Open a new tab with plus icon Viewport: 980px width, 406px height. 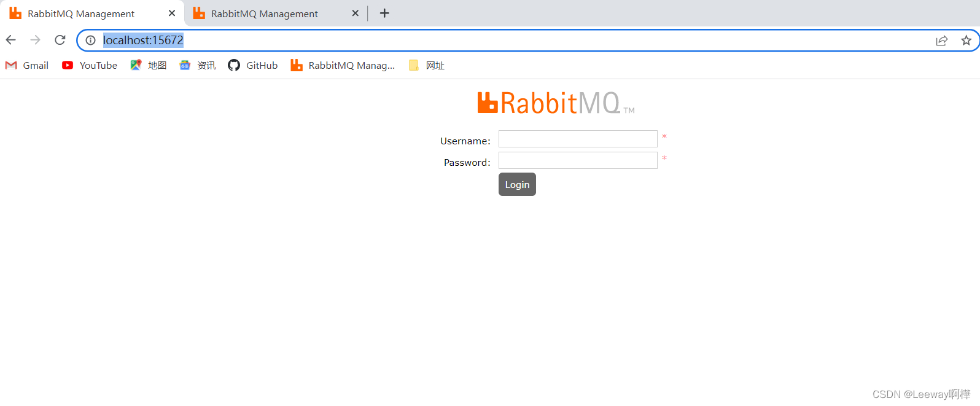click(x=384, y=13)
